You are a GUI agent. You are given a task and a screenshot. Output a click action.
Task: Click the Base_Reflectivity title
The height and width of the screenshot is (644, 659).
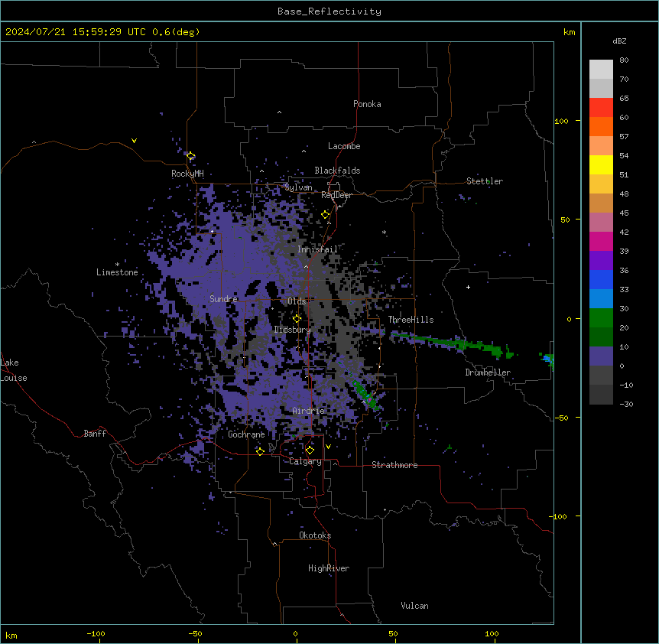(x=329, y=11)
